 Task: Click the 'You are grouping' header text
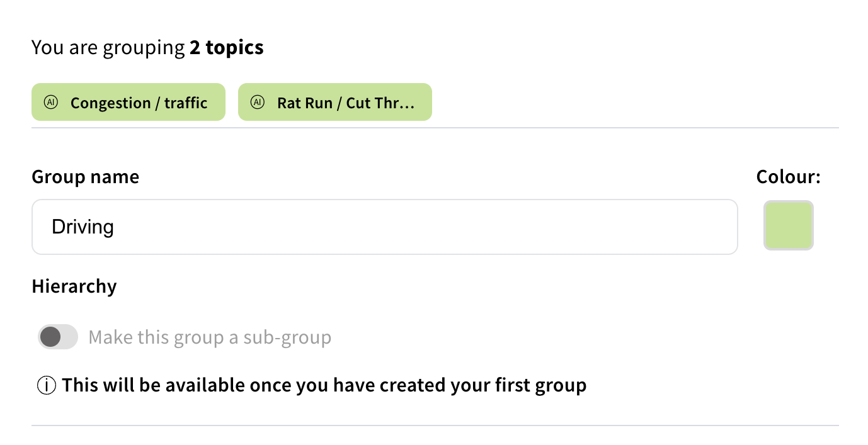click(x=108, y=47)
